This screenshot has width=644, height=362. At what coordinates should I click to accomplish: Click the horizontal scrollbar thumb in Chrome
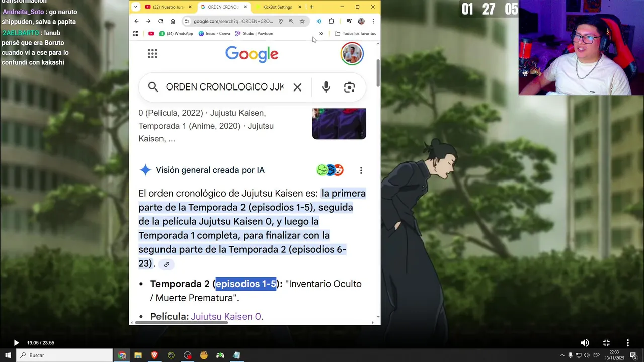click(182, 322)
